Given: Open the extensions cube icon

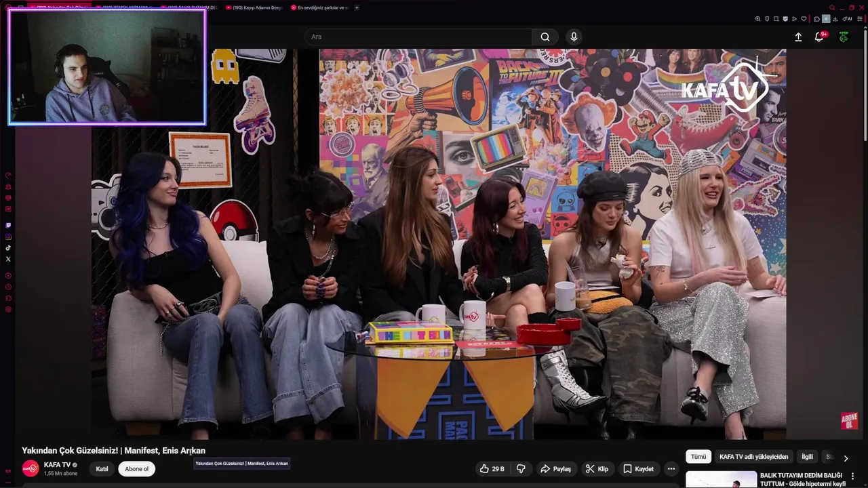Looking at the screenshot, I should coord(816,19).
